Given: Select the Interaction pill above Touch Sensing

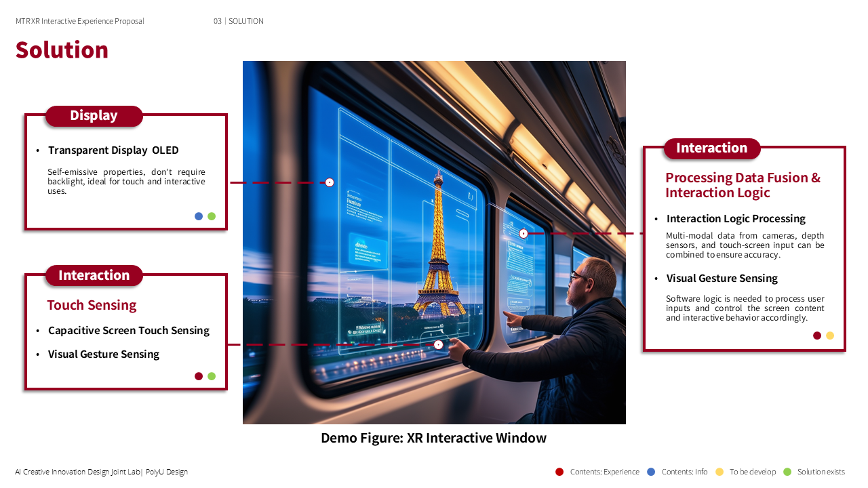Looking at the screenshot, I should pyautogui.click(x=94, y=275).
